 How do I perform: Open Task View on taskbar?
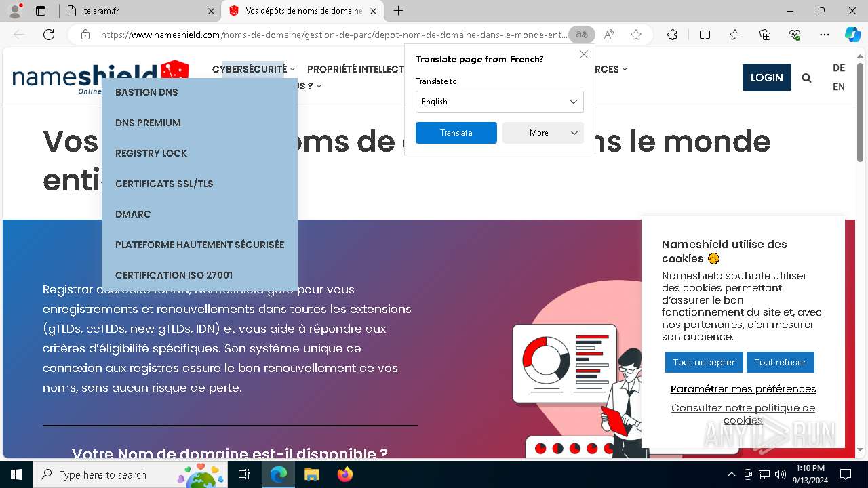click(x=244, y=474)
